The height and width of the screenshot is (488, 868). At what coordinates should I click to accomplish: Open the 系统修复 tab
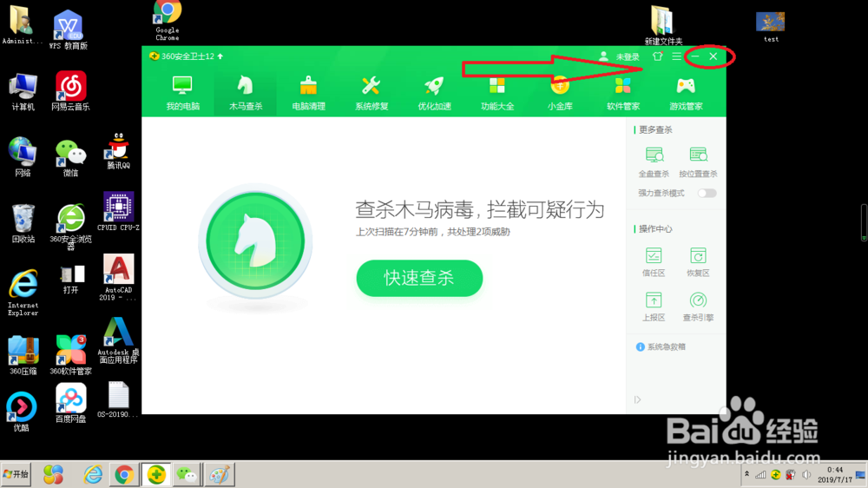372,93
